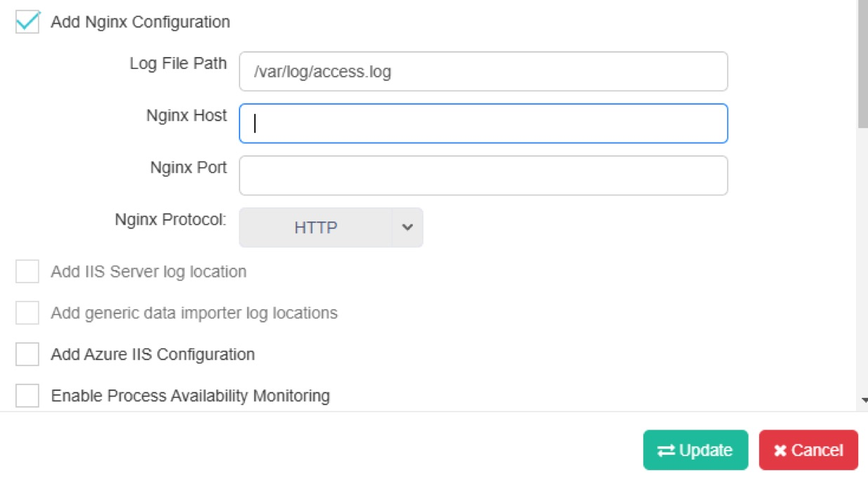Click Enable Process Availability Monitoring label text

(x=190, y=396)
